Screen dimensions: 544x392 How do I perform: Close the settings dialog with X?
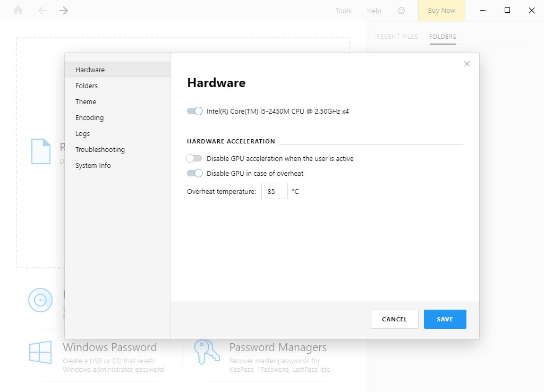[467, 64]
